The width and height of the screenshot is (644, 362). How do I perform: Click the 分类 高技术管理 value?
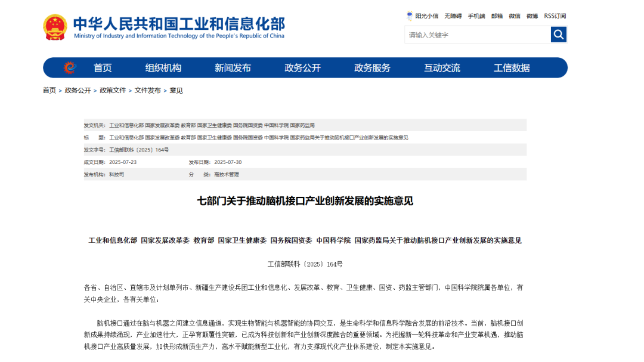(x=227, y=175)
